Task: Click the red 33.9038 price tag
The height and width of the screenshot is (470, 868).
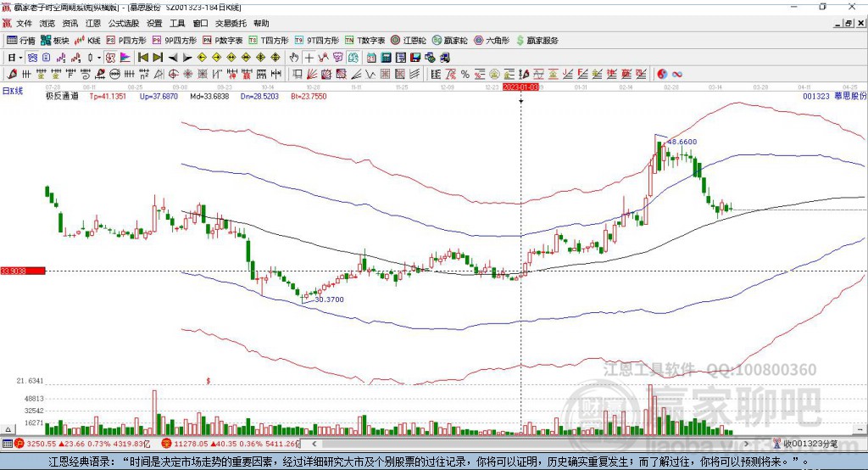Action: click(23, 271)
